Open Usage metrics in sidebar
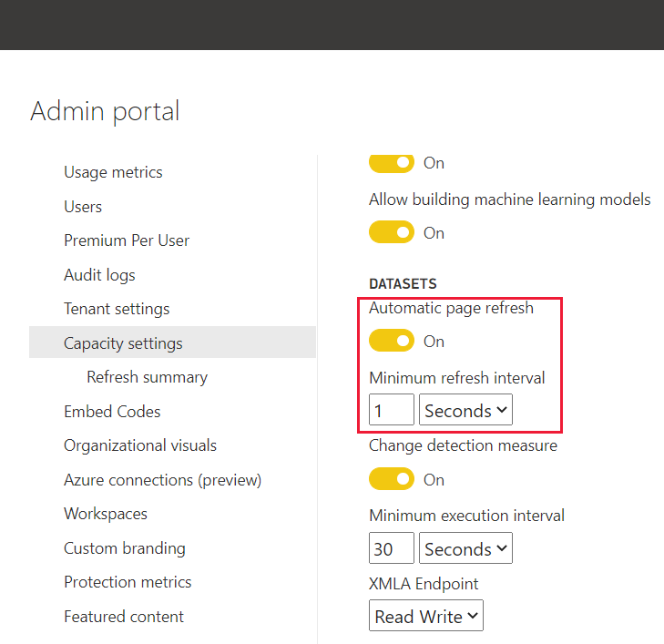Image resolution: width=664 pixels, height=644 pixels. (x=113, y=172)
